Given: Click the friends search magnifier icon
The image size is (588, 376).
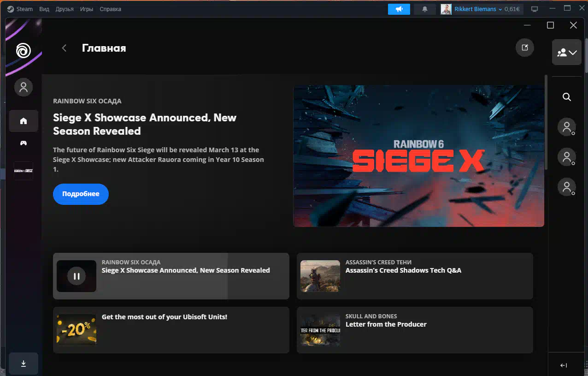Looking at the screenshot, I should coord(567,97).
